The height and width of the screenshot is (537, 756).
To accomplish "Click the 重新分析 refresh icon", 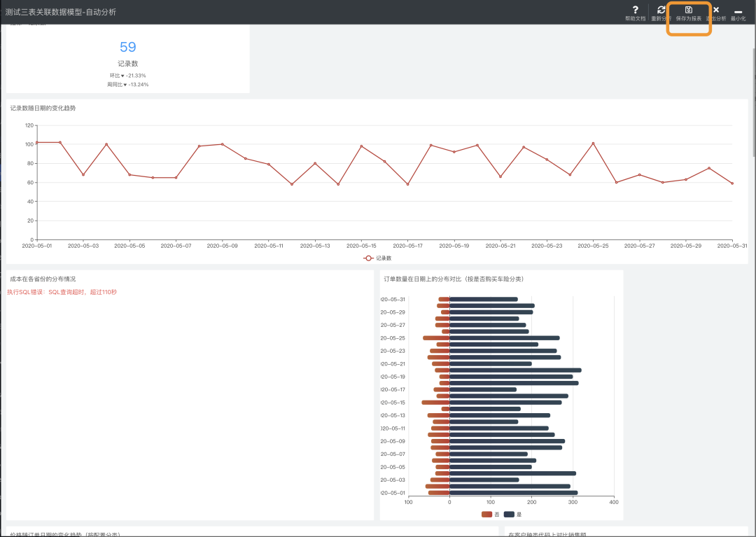I will click(x=661, y=10).
